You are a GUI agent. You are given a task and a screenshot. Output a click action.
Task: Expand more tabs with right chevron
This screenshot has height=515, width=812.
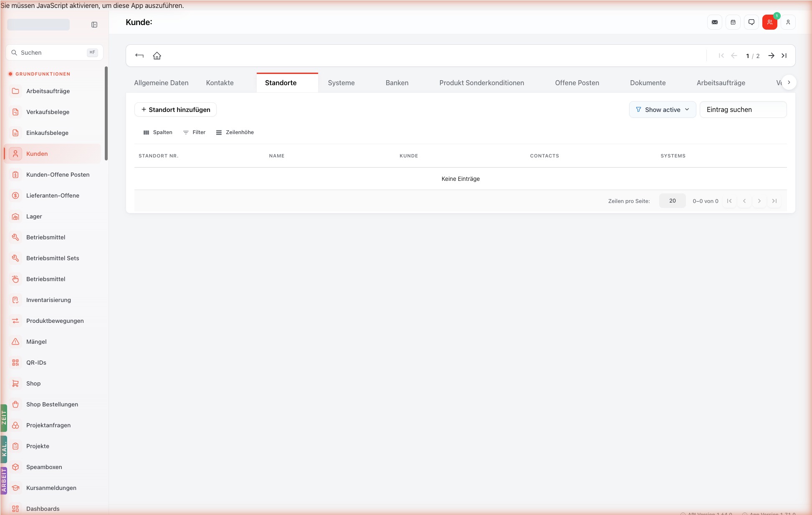pyautogui.click(x=789, y=82)
